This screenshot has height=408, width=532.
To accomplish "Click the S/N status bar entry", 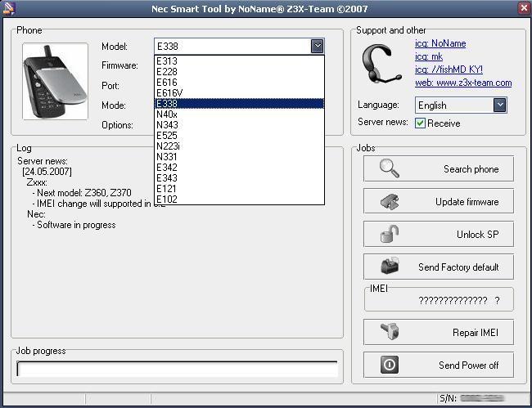I will coord(471,398).
